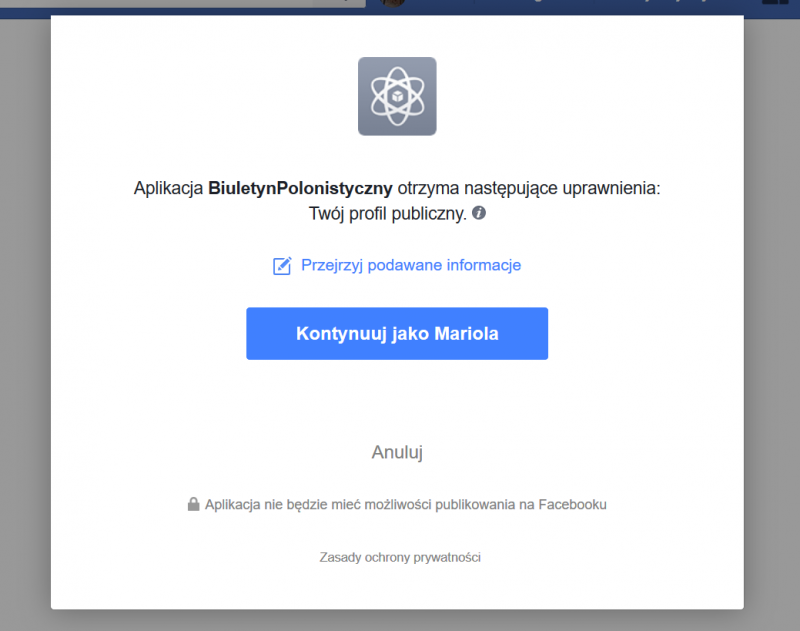The image size is (800, 631).
Task: Click the dimmed strip below the dialog
Action: [x=400, y=620]
